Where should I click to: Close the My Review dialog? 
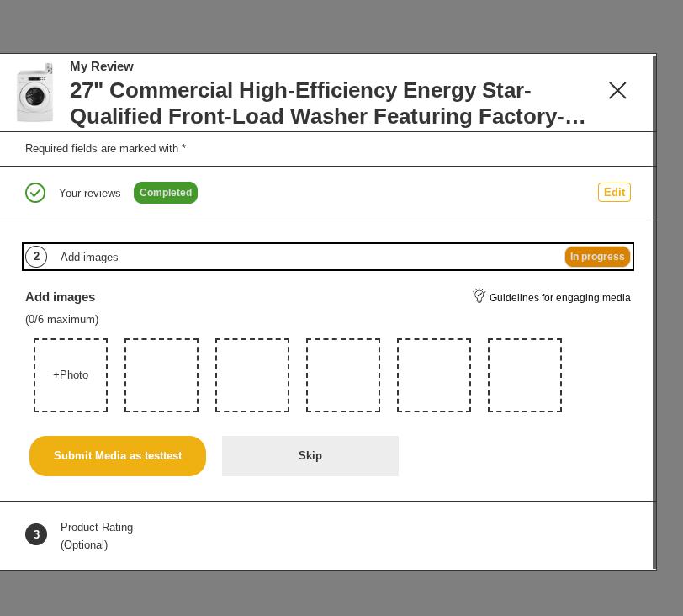click(x=617, y=91)
